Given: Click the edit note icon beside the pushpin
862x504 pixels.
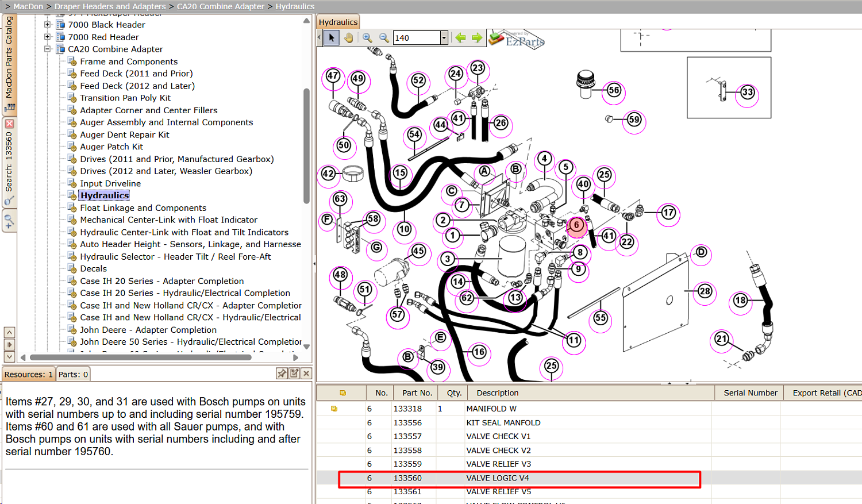Looking at the screenshot, I should [x=294, y=374].
